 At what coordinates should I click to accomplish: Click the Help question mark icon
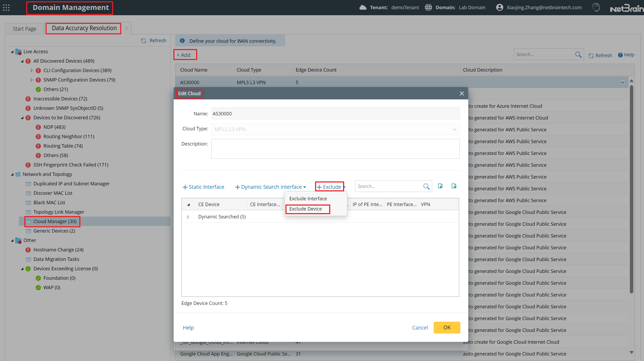click(x=620, y=55)
